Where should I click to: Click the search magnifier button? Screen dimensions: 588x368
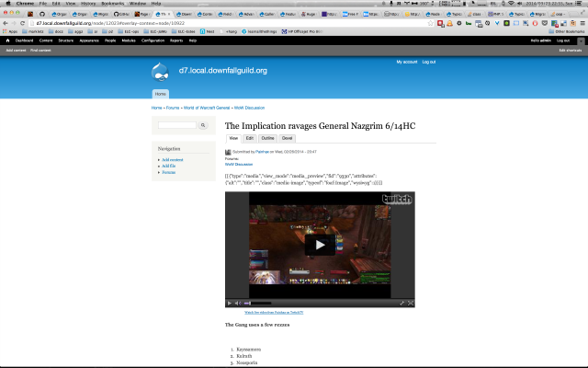point(203,125)
